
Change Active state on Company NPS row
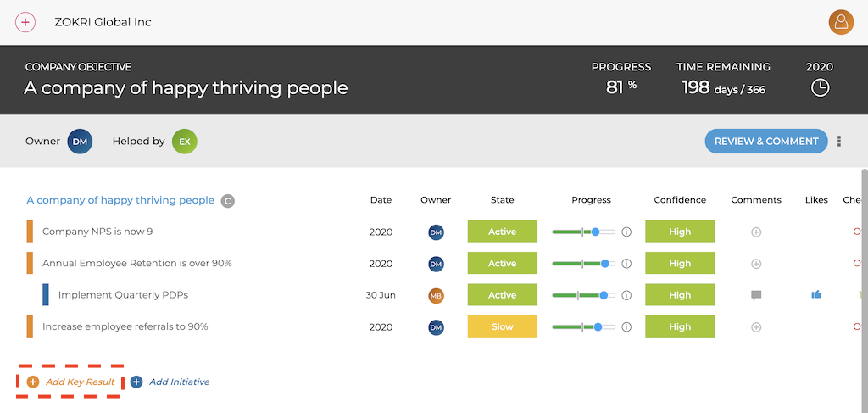click(503, 232)
